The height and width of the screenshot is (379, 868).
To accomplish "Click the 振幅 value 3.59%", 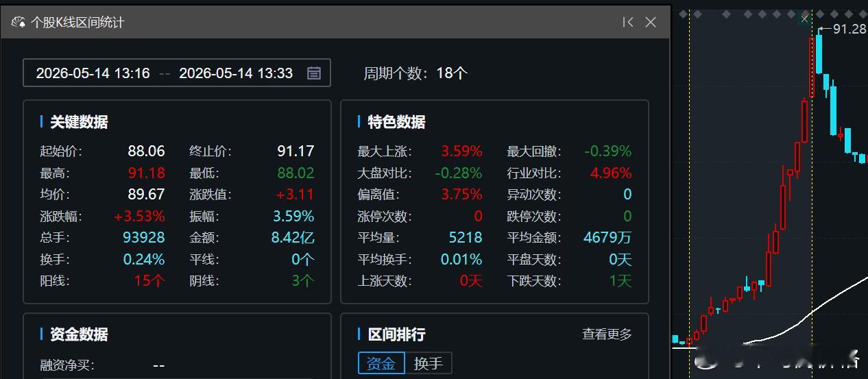I will 293,217.
